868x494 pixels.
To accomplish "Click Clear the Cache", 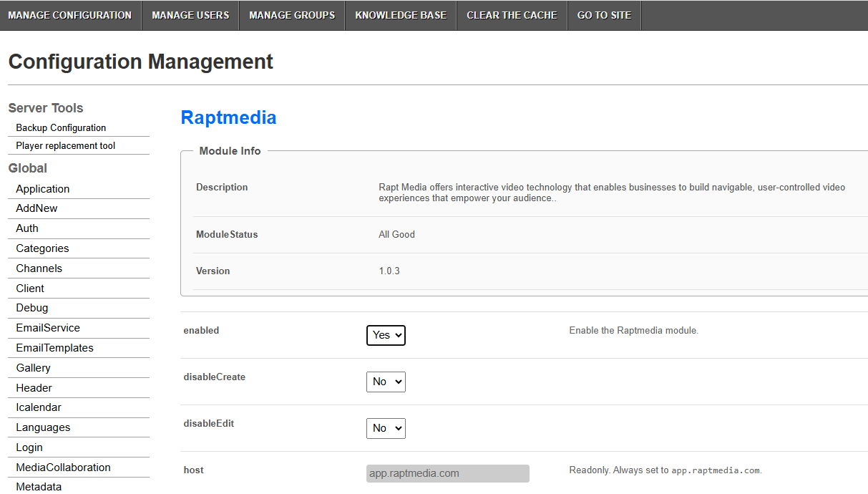I will coord(512,15).
